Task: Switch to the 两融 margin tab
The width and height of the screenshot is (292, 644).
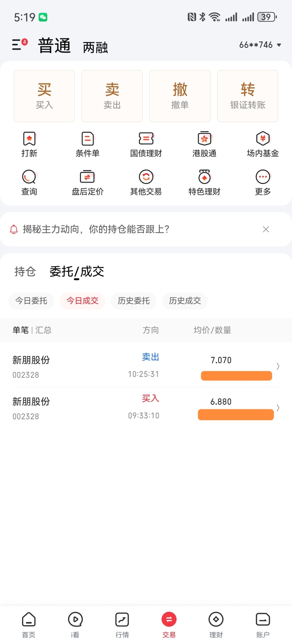Action: pyautogui.click(x=95, y=47)
